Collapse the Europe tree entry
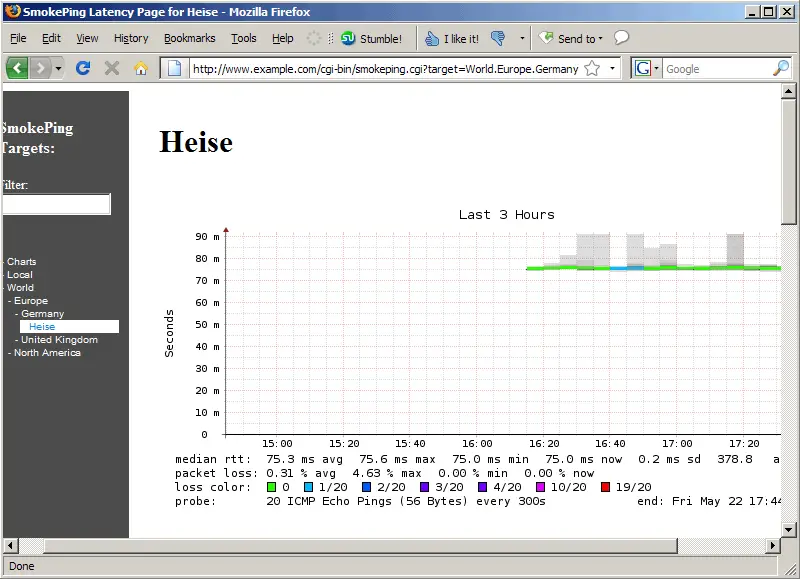Viewport: 800px width, 579px height. tap(31, 301)
